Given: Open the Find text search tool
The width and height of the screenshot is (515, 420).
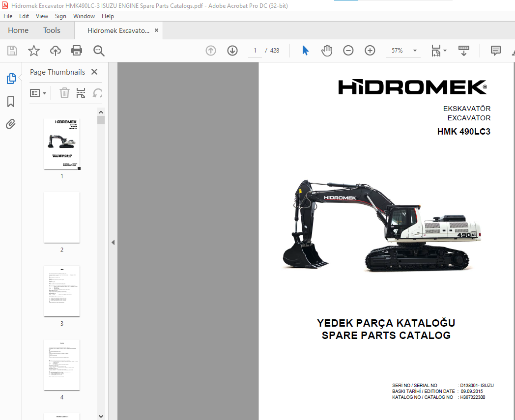Looking at the screenshot, I should pos(99,51).
